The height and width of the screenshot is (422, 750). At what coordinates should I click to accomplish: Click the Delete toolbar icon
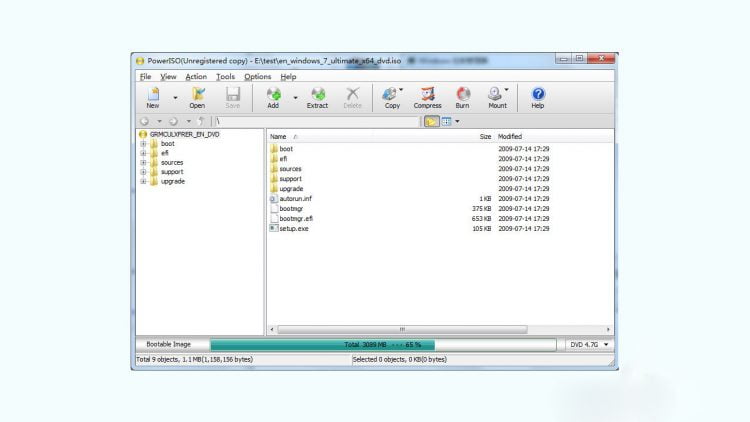pyautogui.click(x=353, y=98)
